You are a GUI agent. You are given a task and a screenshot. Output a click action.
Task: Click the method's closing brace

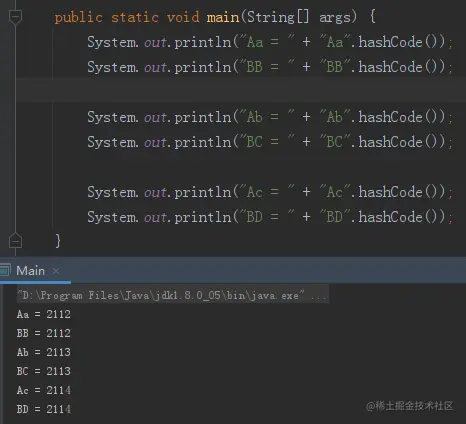tap(58, 240)
